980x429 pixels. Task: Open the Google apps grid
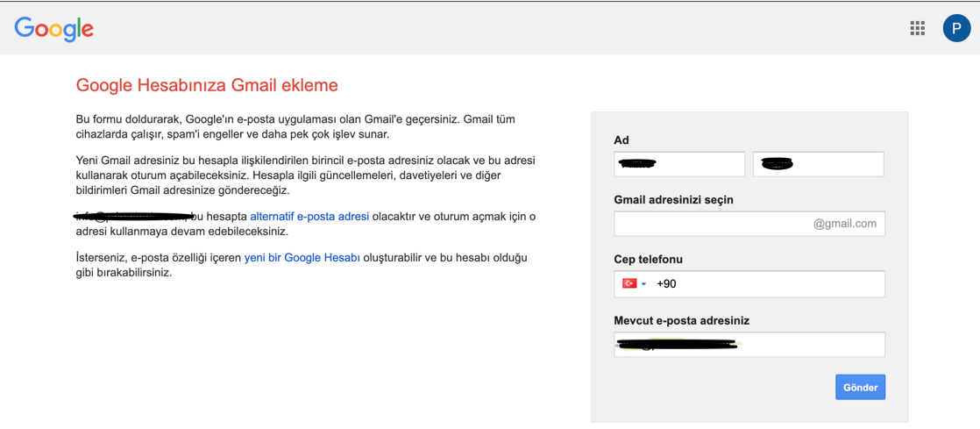(x=917, y=28)
